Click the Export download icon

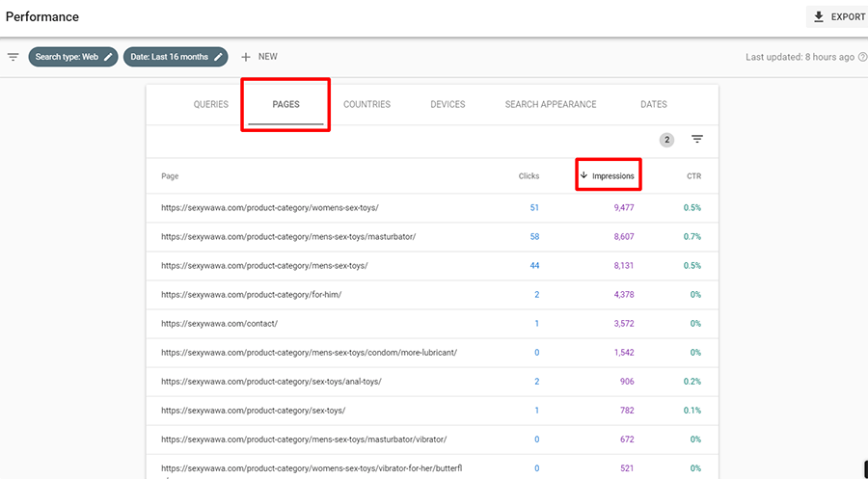(819, 17)
